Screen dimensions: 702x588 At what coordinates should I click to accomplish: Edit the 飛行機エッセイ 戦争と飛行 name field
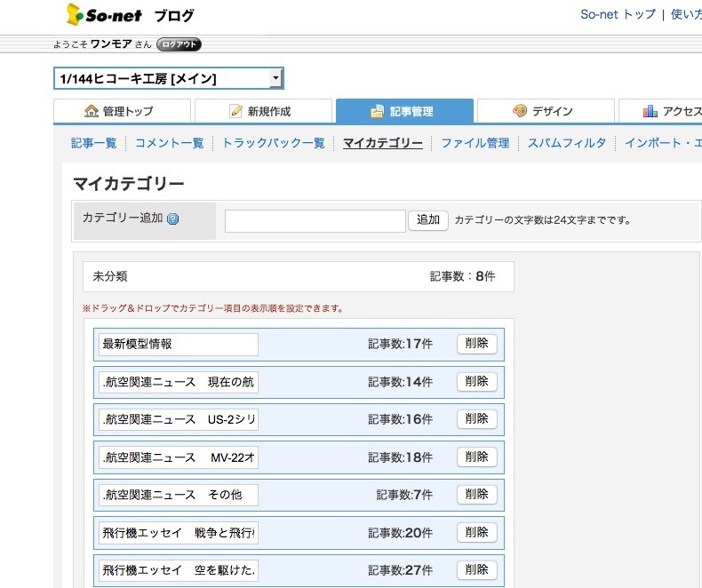click(179, 533)
